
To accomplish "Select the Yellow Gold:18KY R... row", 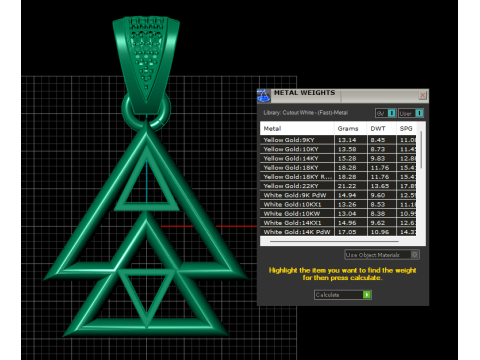I will point(338,177).
